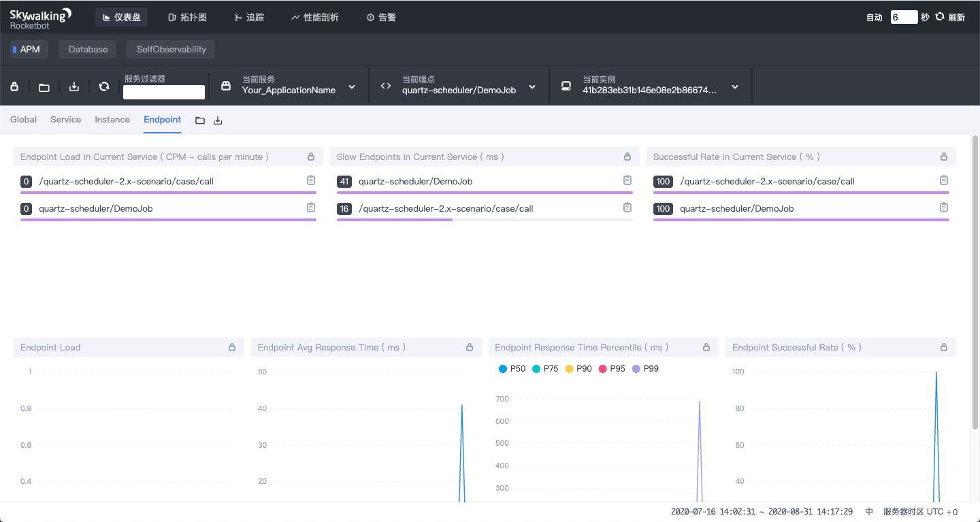Click the code brackets icon beside 当前端点
Screen dimensions: 980x522
[x=386, y=86]
